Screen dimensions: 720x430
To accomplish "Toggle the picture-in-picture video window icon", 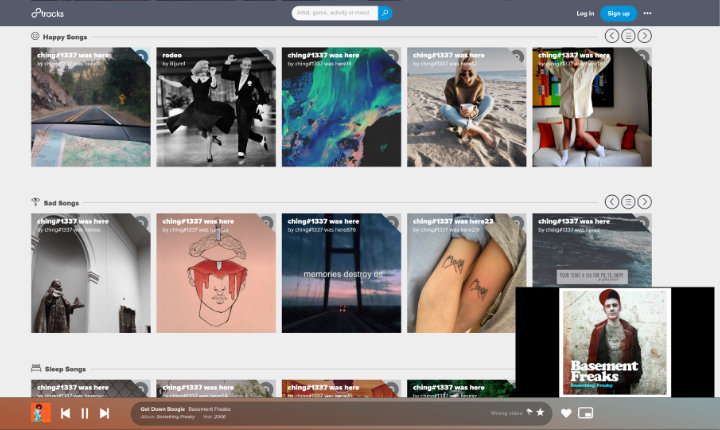I will point(585,413).
